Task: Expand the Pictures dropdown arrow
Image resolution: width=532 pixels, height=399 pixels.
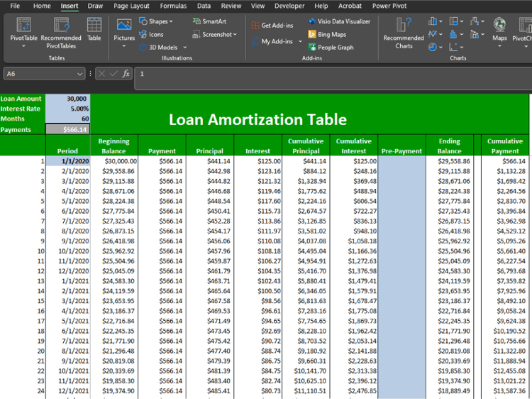Action: pyautogui.click(x=124, y=46)
